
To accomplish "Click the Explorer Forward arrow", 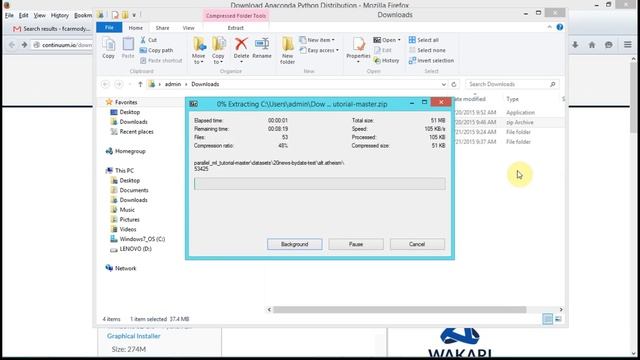I will (x=119, y=84).
